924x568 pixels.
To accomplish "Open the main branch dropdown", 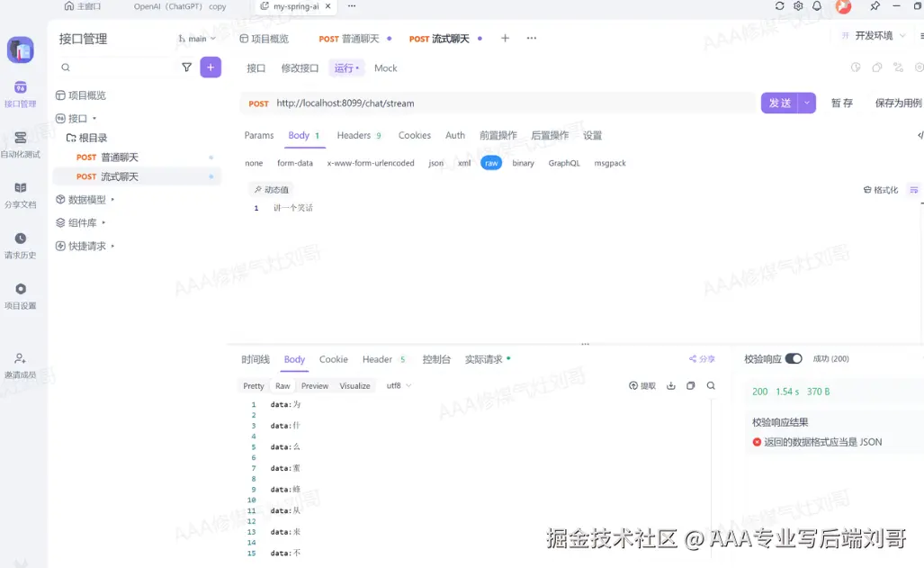I will tap(197, 39).
